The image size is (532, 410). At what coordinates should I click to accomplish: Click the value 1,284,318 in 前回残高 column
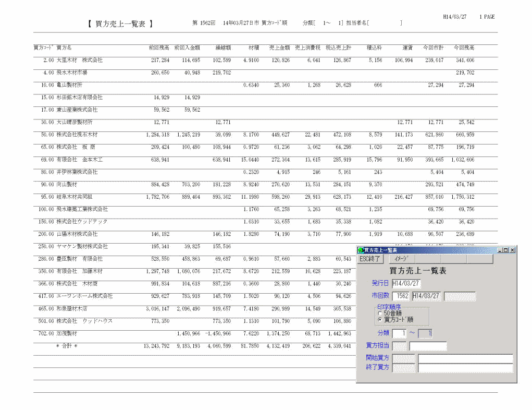(158, 135)
